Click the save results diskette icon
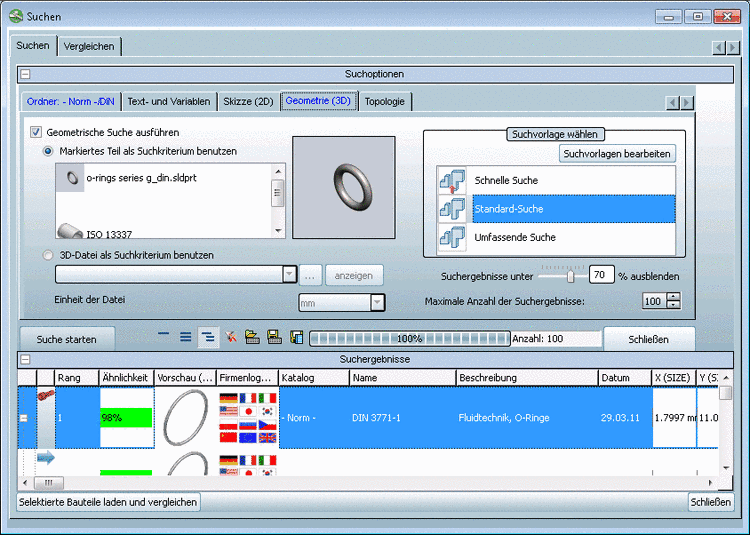The image size is (750, 535). [x=274, y=338]
